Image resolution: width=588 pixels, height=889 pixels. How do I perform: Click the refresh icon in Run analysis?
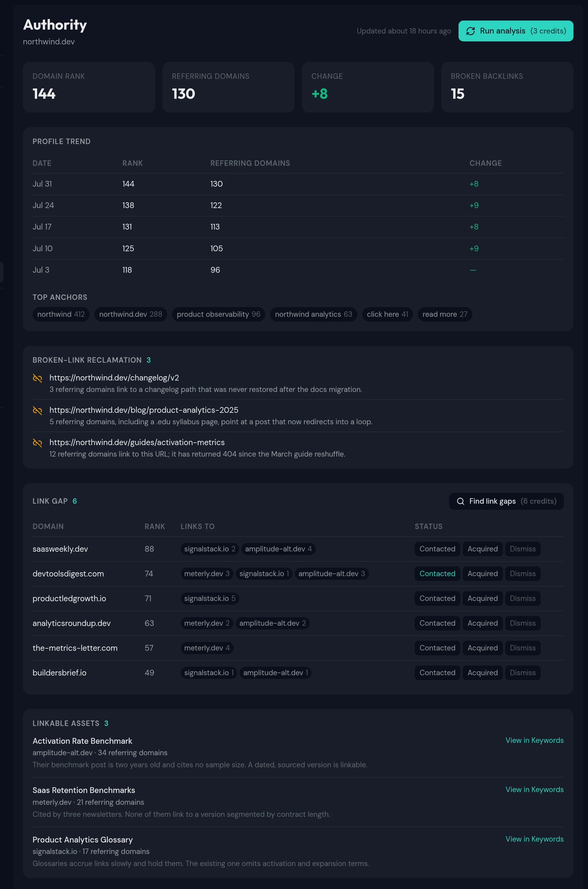click(x=470, y=31)
